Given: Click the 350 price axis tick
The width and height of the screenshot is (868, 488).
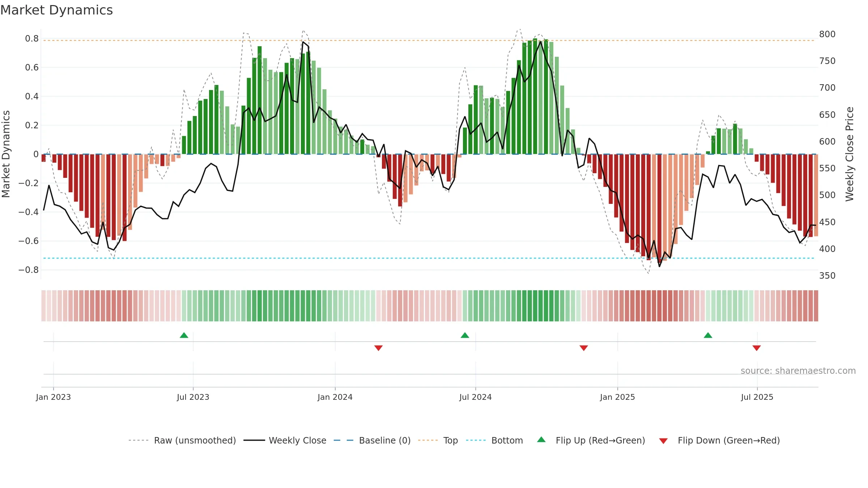Looking at the screenshot, I should pyautogui.click(x=827, y=275).
